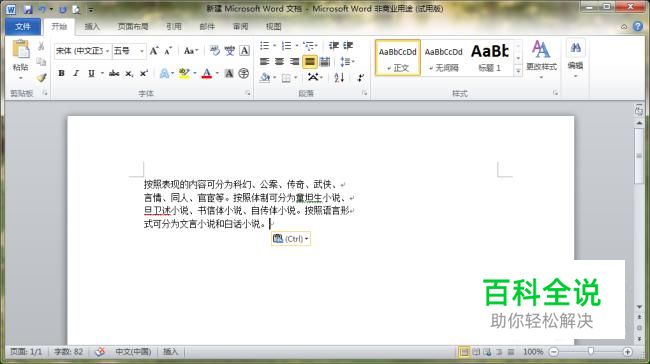Apply strikethrough formatting
Viewport: 650px width, 364px height.
point(114,74)
